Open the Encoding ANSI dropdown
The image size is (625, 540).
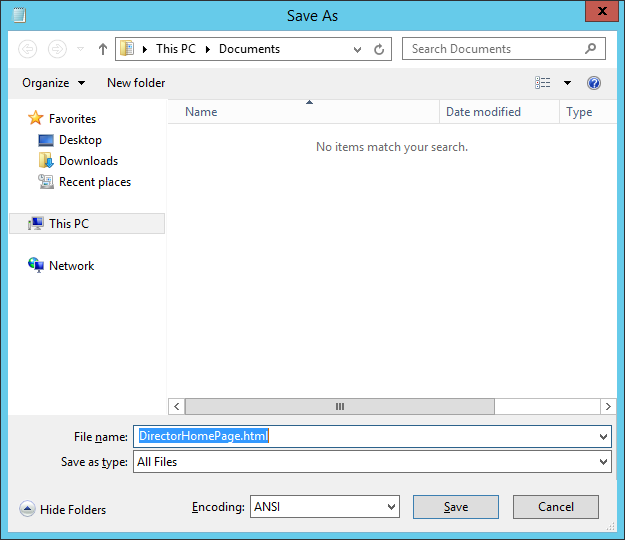pyautogui.click(x=390, y=507)
